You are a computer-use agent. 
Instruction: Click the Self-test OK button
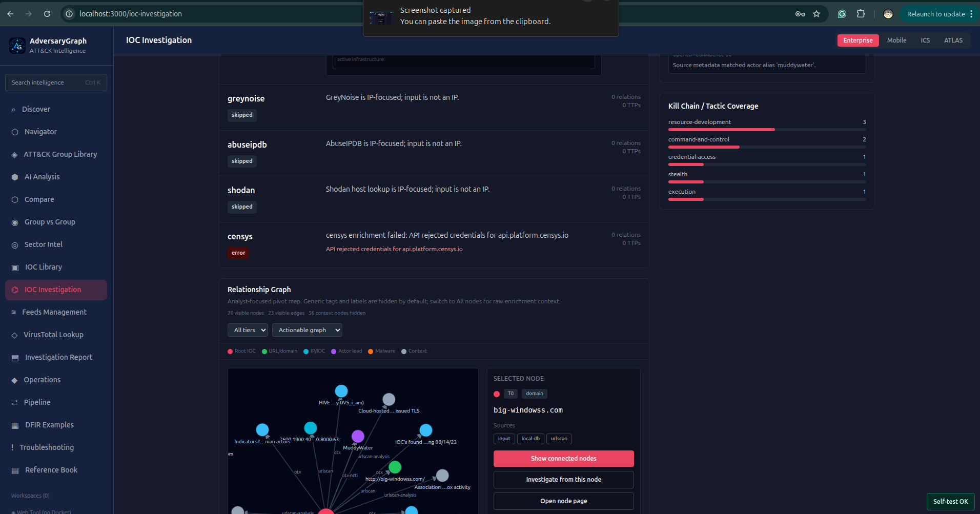[x=951, y=502]
